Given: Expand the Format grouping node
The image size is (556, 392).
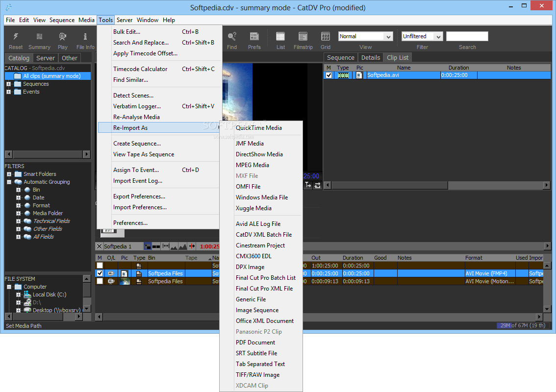Looking at the screenshot, I should (x=18, y=206).
